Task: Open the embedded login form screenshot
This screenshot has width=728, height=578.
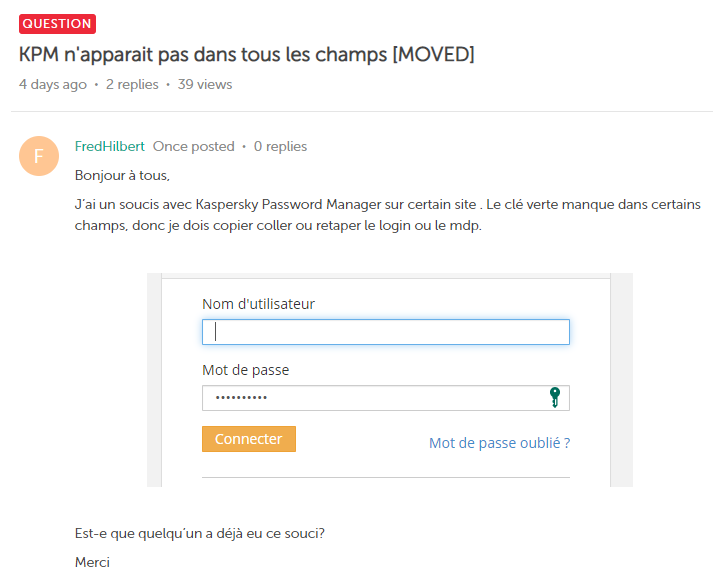Action: tap(390, 380)
